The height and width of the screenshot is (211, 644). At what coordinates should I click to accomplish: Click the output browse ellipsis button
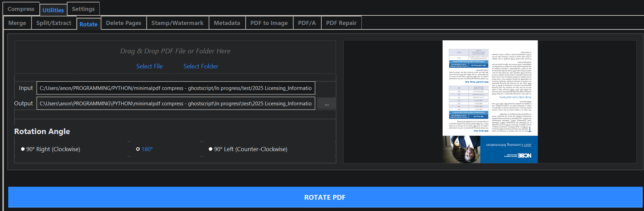[326, 104]
